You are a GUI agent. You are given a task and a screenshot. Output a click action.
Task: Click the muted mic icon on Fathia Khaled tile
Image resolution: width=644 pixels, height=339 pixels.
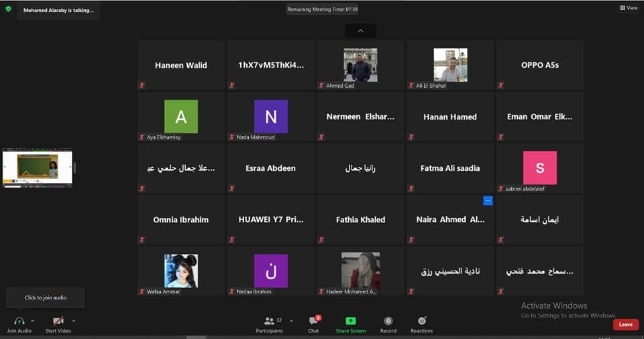321,240
